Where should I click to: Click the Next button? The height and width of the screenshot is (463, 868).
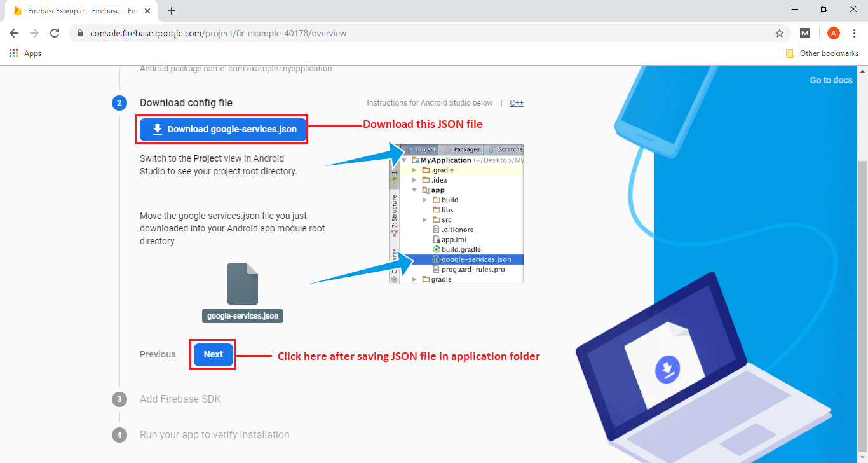(214, 354)
